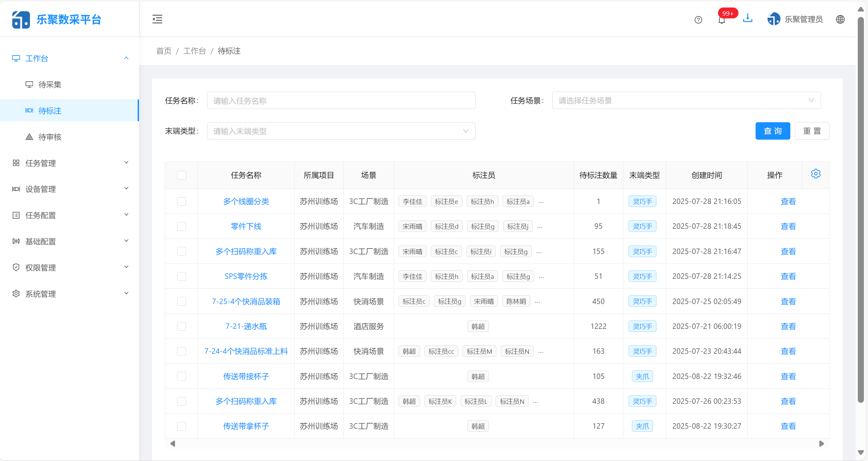This screenshot has height=461, width=868.
Task: Collapse the sidebar using the hamburger icon
Action: pos(157,19)
